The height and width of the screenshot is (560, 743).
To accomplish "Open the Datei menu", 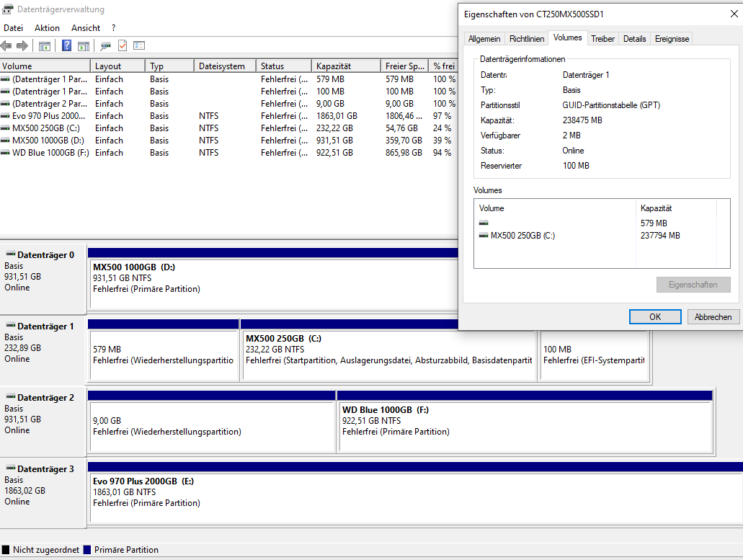I will tap(13, 28).
